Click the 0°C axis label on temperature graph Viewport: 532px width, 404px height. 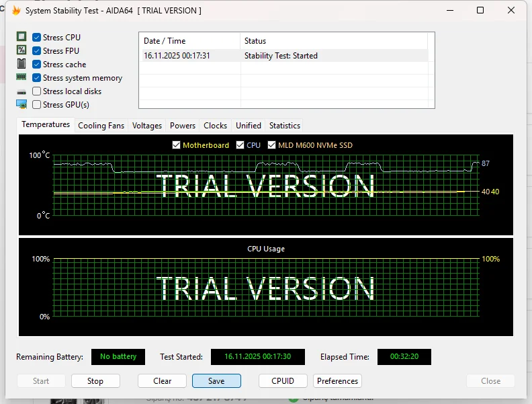tap(44, 216)
